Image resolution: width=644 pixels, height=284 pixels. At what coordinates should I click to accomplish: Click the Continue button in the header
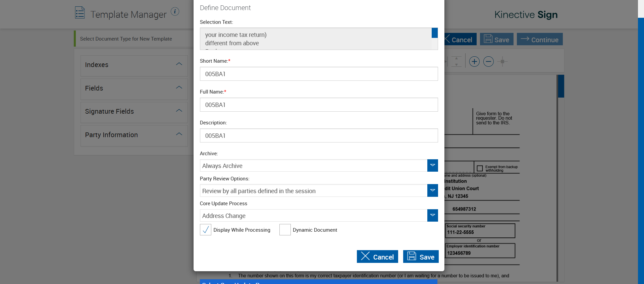click(x=540, y=39)
